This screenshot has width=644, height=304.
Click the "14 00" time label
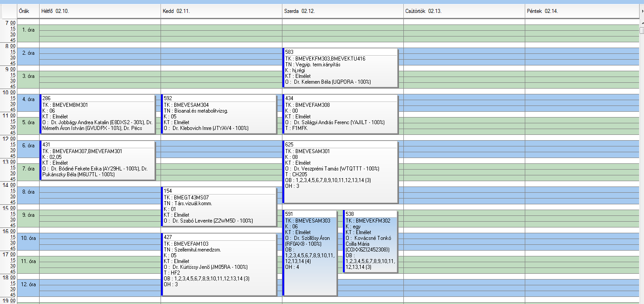9,184
